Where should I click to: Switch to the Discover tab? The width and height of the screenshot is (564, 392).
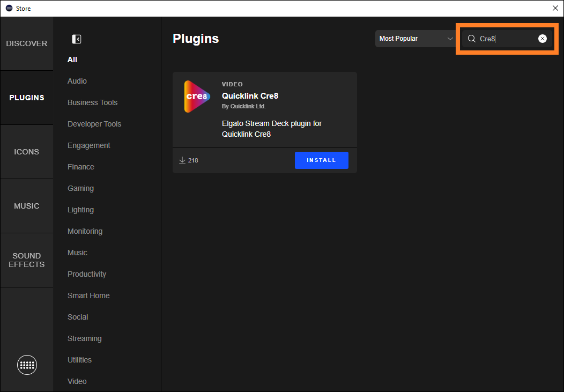pyautogui.click(x=27, y=43)
